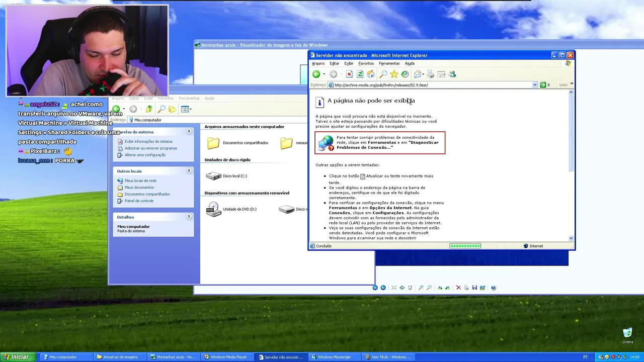Click the PT language indicator in tray
This screenshot has width=644, height=362.
[x=585, y=357]
